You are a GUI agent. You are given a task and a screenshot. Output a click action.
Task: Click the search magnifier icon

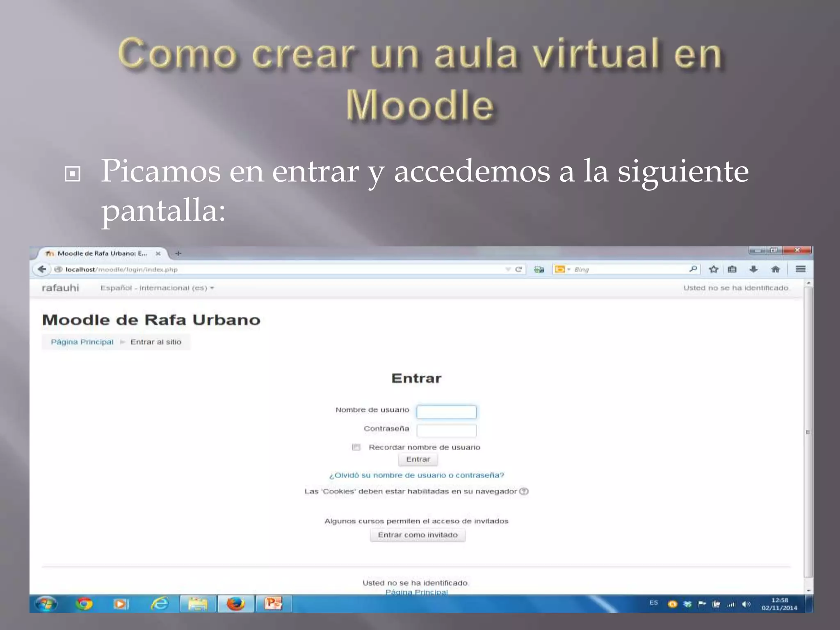coord(693,269)
